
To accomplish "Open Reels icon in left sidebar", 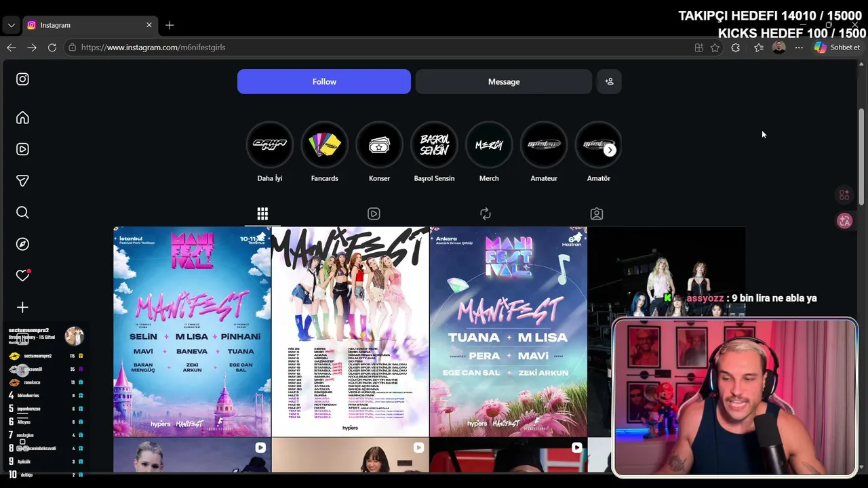I will tap(22, 149).
